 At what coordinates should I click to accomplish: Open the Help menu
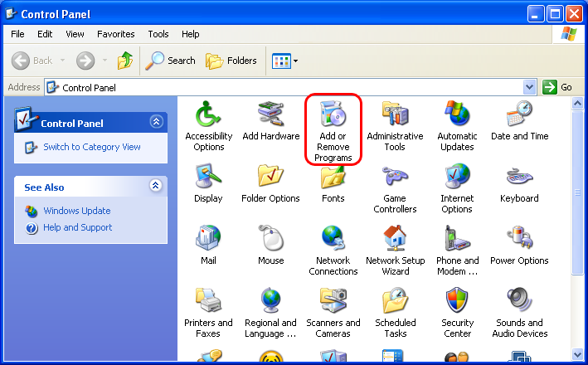tap(191, 34)
